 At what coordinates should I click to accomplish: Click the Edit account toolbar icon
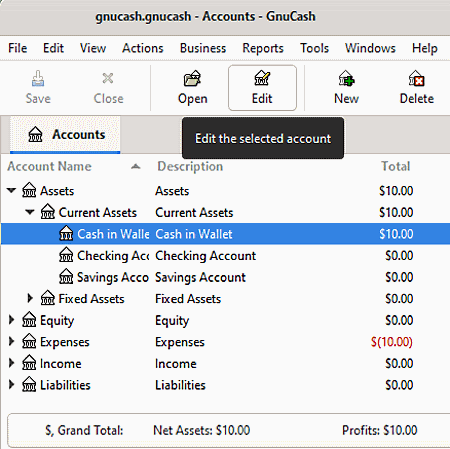click(262, 78)
